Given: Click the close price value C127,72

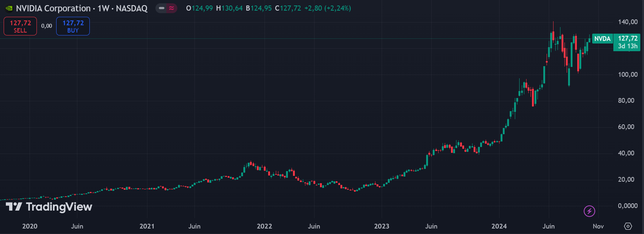Looking at the screenshot, I should tap(288, 8).
